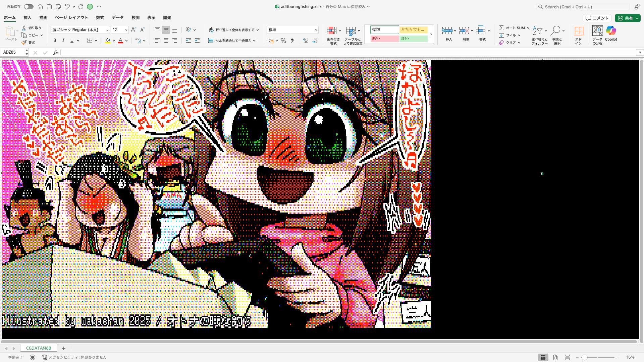This screenshot has width=644, height=362.
Task: Click the green 共有 button
Action: (628, 18)
